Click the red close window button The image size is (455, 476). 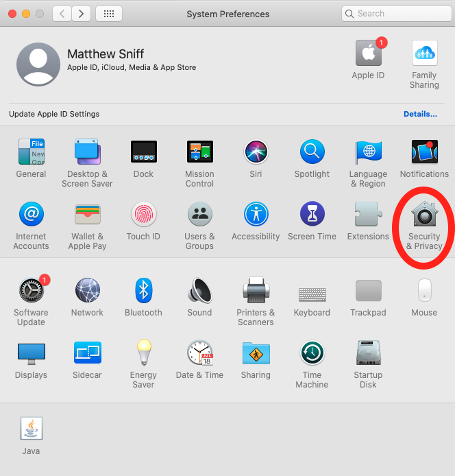click(x=12, y=14)
